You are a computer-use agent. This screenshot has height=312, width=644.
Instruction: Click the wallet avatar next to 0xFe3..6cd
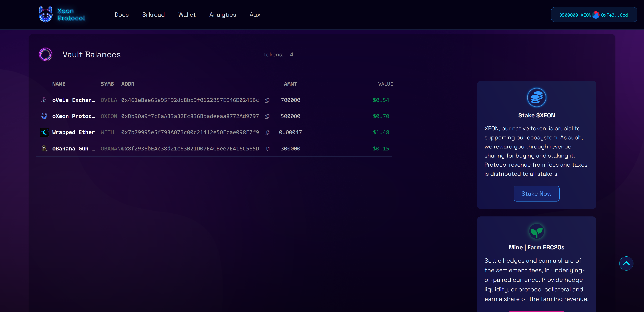596,15
